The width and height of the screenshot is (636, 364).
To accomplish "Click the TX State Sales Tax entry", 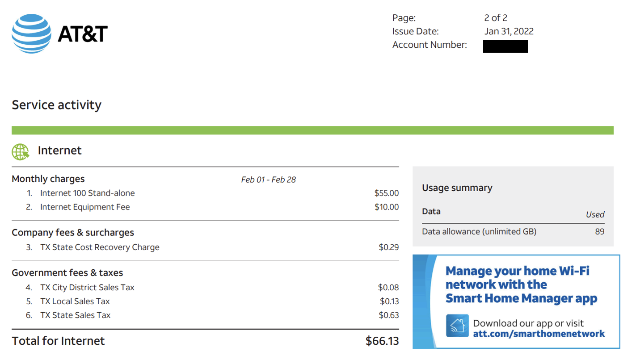I will click(x=75, y=315).
